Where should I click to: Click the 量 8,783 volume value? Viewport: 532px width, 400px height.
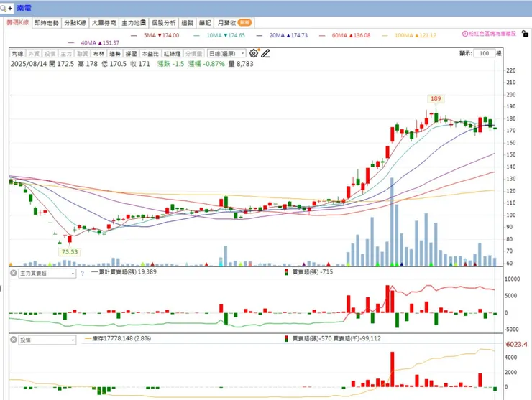[x=241, y=64]
